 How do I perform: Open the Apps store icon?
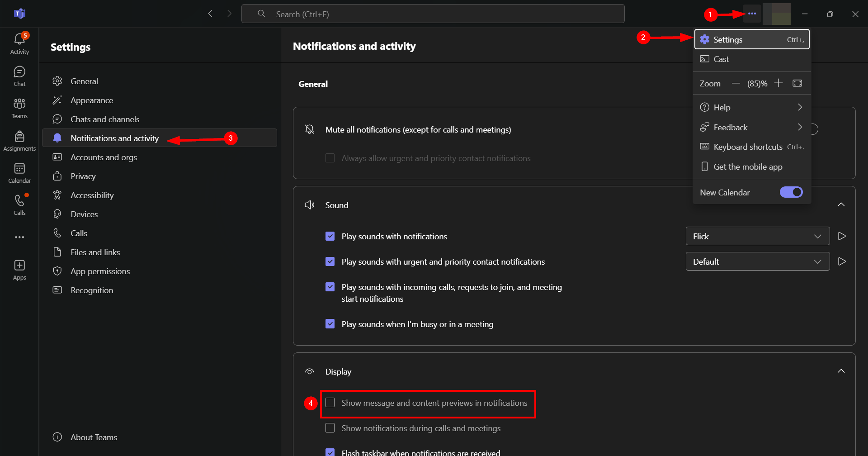[19, 266]
